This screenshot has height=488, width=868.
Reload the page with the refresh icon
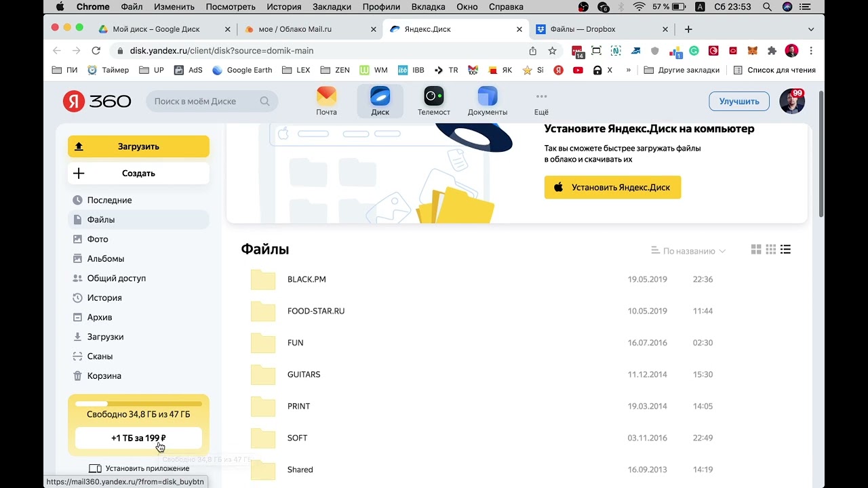click(x=96, y=51)
